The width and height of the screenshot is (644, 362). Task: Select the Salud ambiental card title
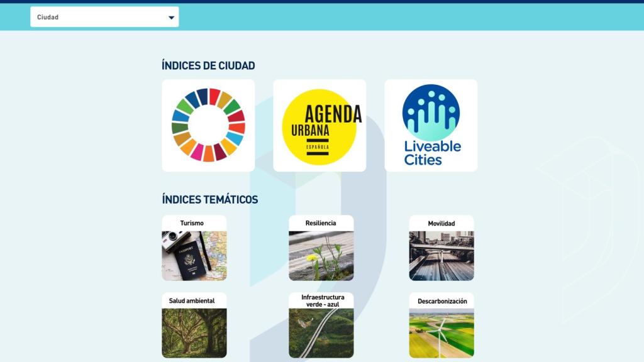coord(192,301)
